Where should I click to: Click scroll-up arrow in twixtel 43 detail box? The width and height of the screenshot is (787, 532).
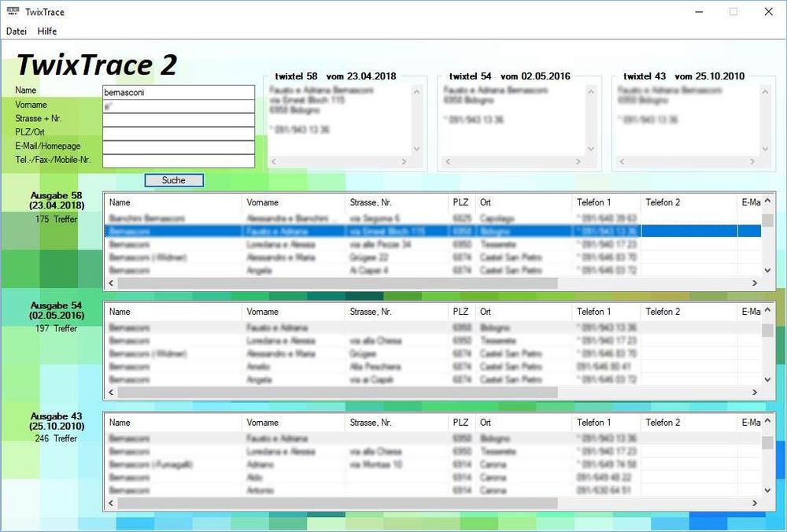(x=765, y=92)
